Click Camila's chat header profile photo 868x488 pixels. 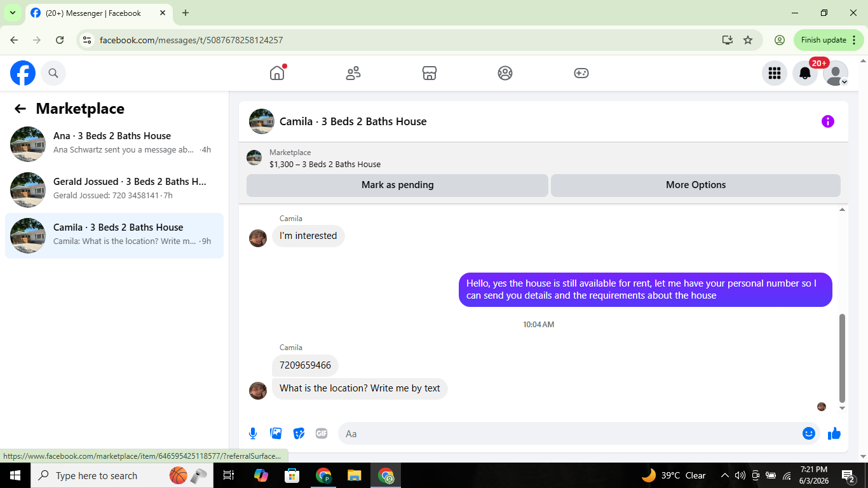pyautogui.click(x=262, y=121)
